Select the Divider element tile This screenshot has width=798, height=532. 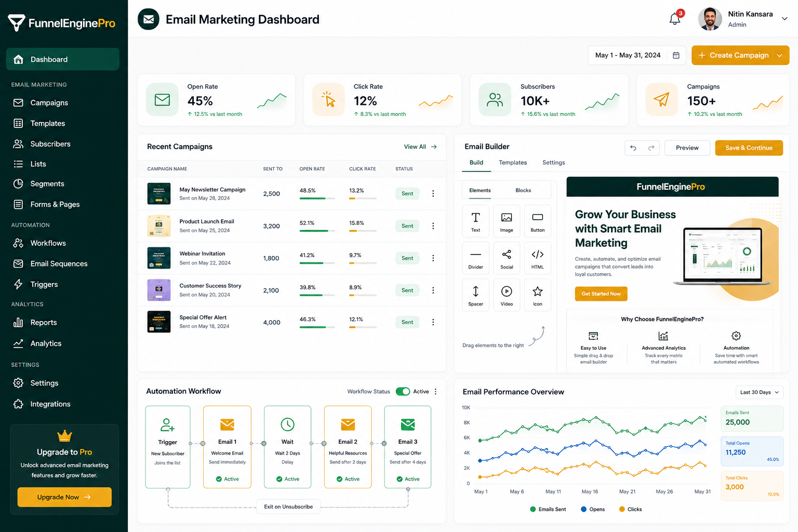(475, 258)
